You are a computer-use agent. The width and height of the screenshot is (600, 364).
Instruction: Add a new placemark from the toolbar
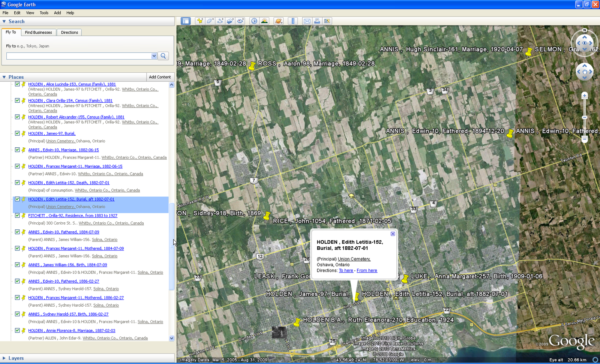tap(200, 21)
